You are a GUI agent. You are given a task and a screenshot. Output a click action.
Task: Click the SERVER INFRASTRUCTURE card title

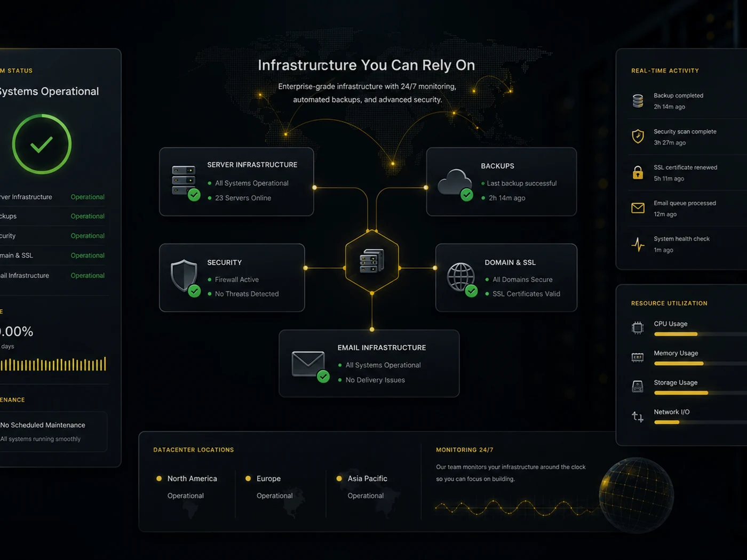tap(252, 165)
